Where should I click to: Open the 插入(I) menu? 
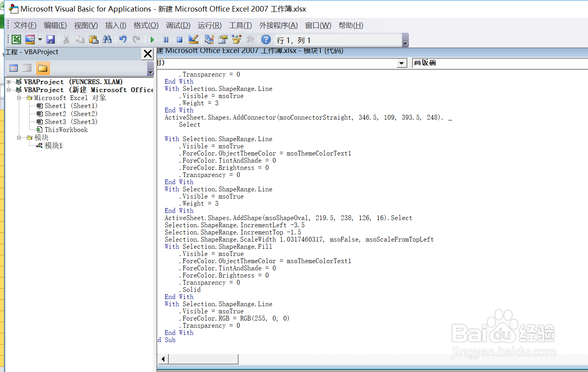[x=116, y=26]
